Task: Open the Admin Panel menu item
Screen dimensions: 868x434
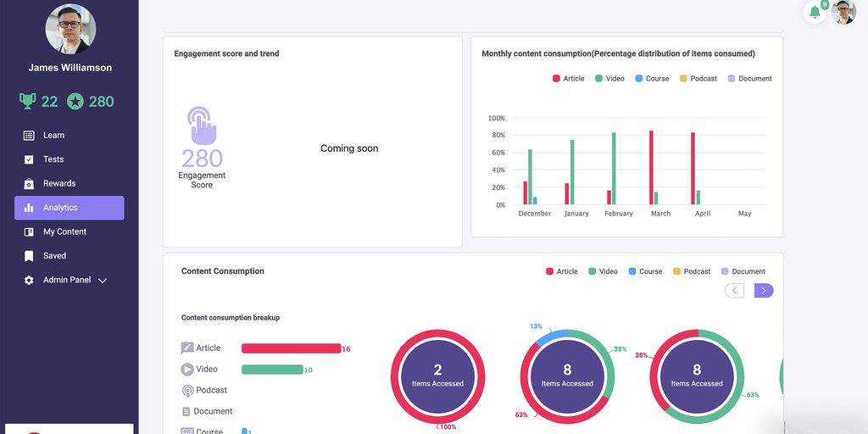Action: [x=66, y=280]
